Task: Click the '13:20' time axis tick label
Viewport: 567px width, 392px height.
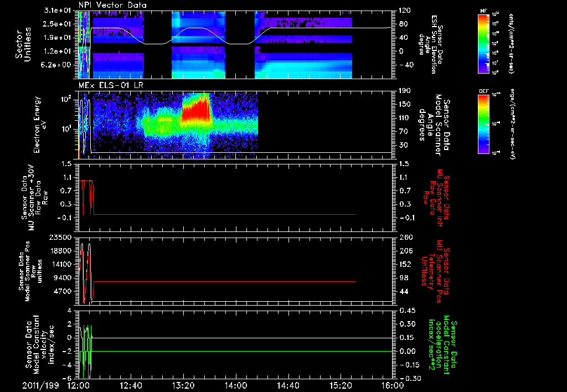Action: point(183,385)
